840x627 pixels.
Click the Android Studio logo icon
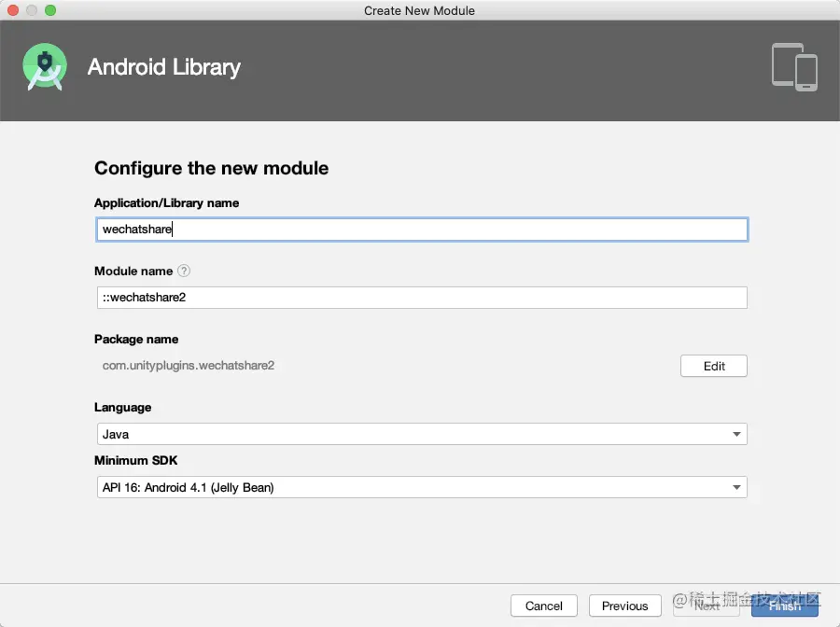click(x=45, y=67)
